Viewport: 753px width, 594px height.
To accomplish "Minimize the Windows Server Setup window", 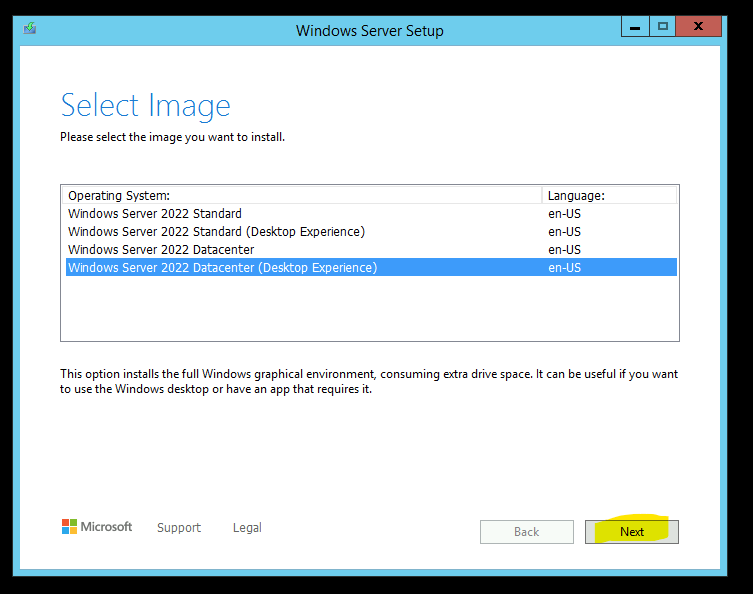I will (x=635, y=27).
